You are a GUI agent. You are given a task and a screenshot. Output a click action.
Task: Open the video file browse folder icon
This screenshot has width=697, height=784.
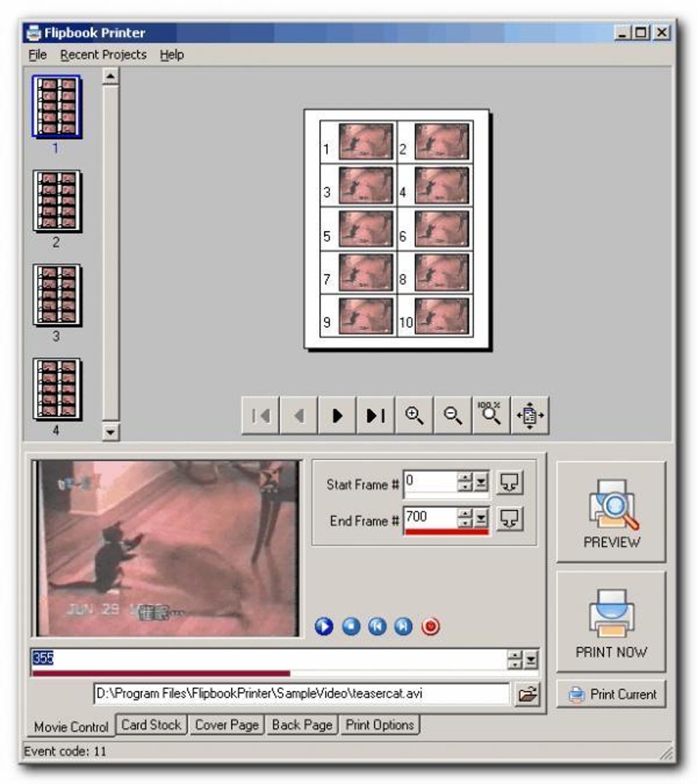coord(528,694)
